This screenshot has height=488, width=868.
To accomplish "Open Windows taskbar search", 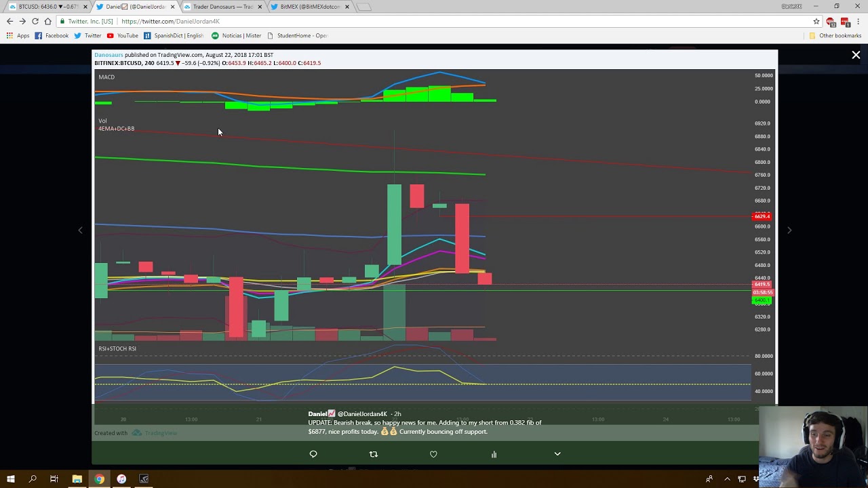I will click(32, 479).
